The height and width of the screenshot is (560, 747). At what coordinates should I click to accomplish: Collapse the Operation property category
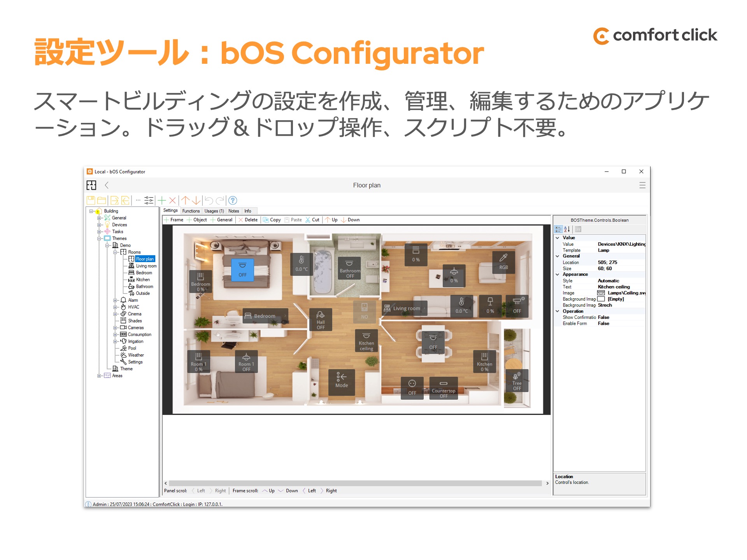pos(558,311)
